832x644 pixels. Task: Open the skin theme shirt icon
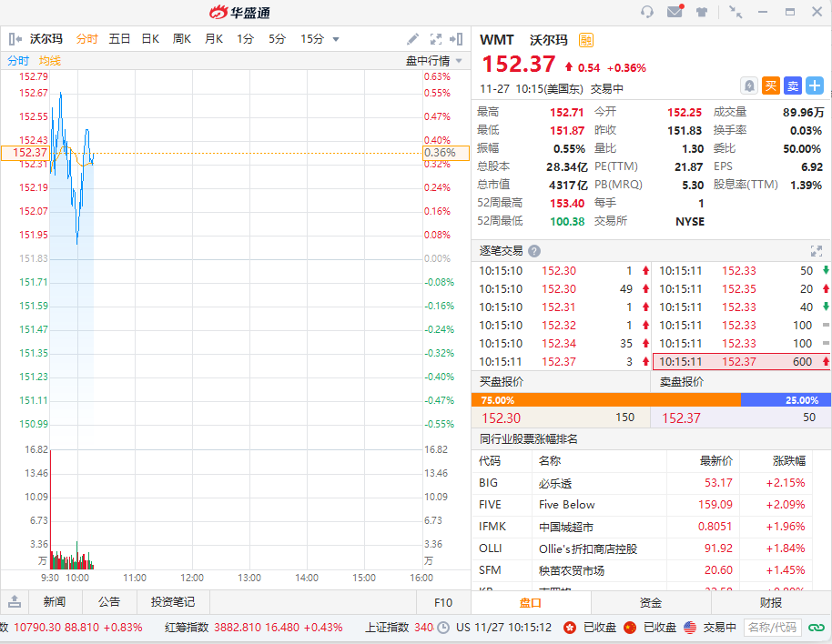[x=702, y=12]
